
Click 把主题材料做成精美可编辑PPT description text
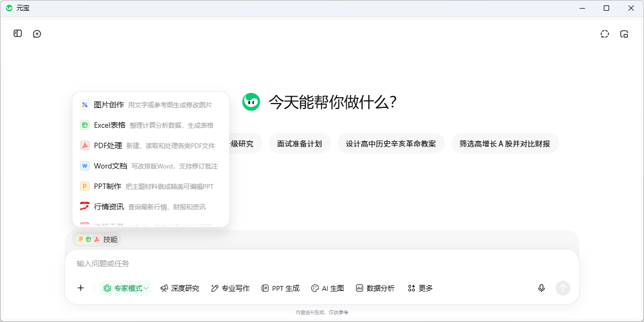(169, 186)
